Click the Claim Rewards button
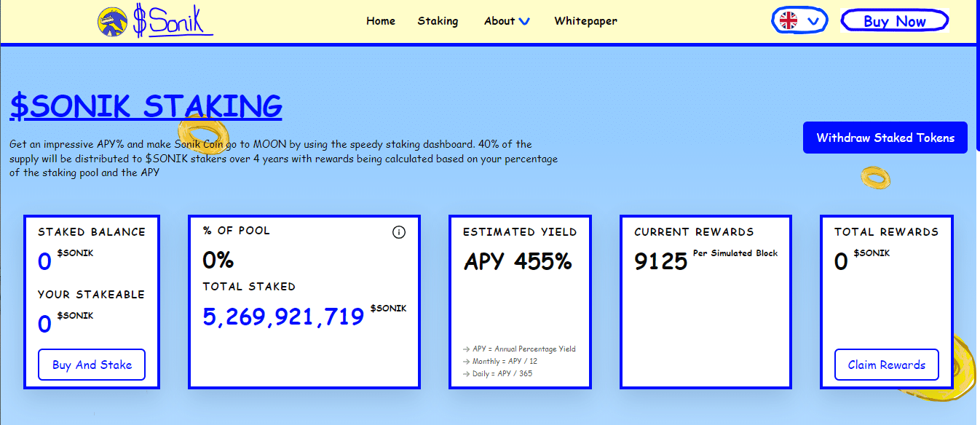This screenshot has width=980, height=425. coord(887,365)
